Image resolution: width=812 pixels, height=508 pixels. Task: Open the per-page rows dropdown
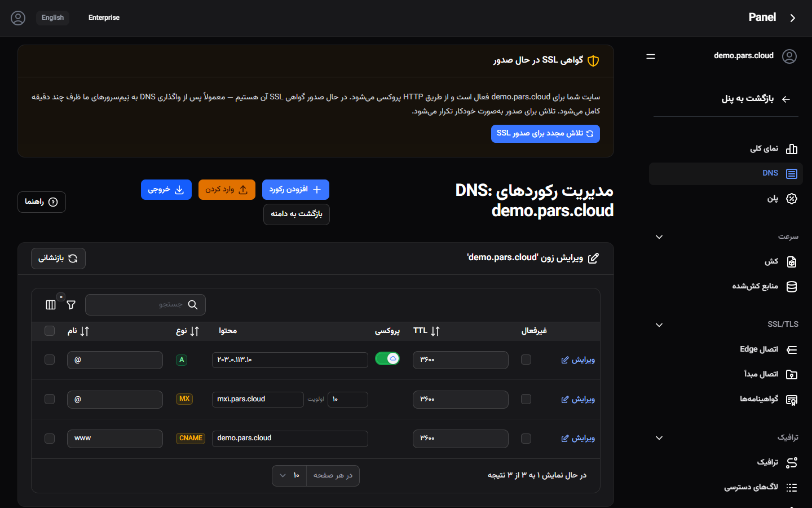point(289,476)
